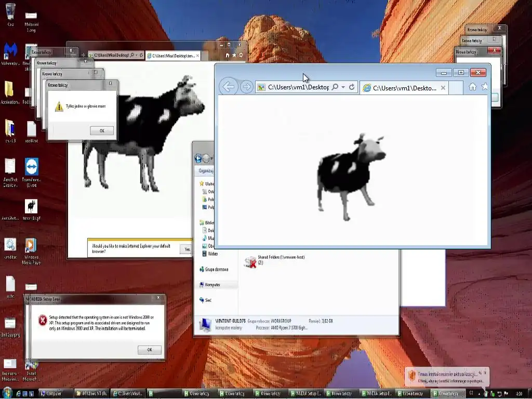Select Biblioteki in Explorer navigation pane
Image resolution: width=532 pixels, height=399 pixels.
tap(207, 223)
